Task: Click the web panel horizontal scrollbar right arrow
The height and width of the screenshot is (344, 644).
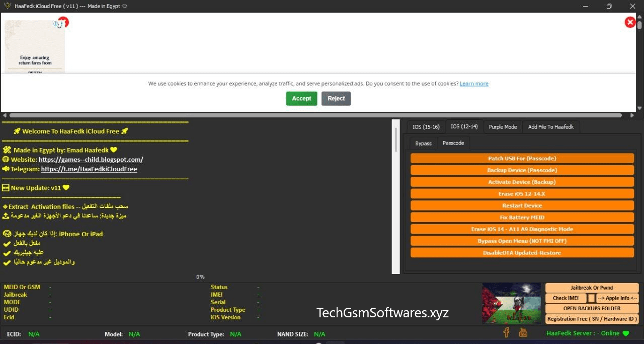Action: [x=632, y=115]
